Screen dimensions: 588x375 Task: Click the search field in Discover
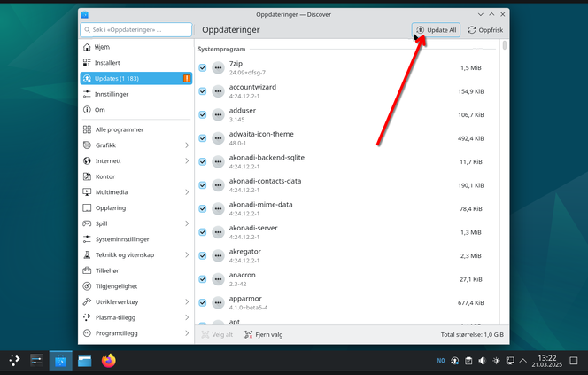pyautogui.click(x=135, y=30)
